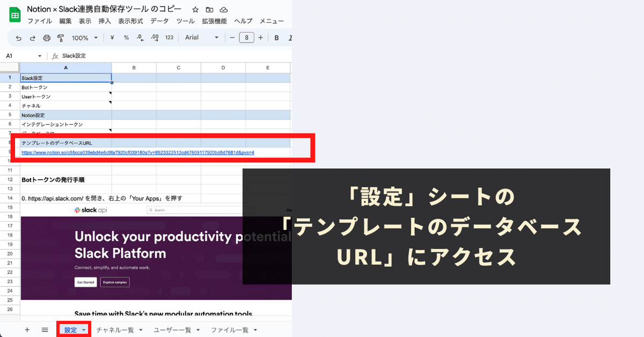Select column C header
The height and width of the screenshot is (337, 644).
point(178,68)
